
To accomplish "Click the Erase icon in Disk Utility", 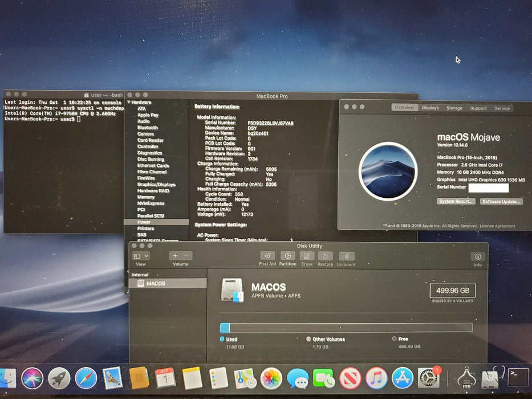I will coord(307,256).
